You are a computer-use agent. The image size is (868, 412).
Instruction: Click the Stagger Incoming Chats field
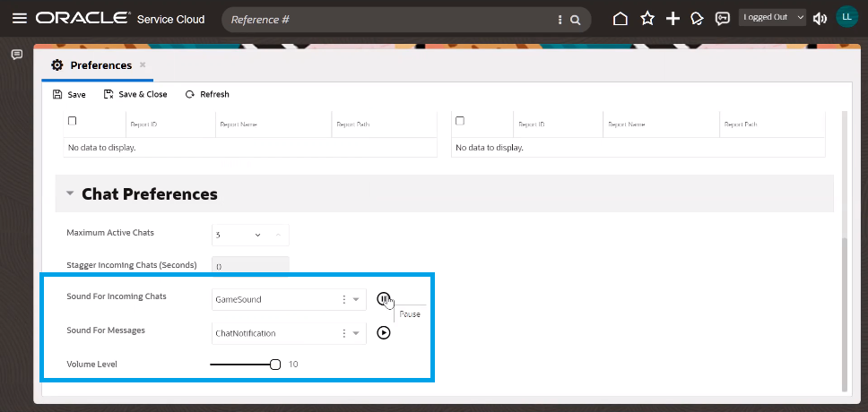250,265
